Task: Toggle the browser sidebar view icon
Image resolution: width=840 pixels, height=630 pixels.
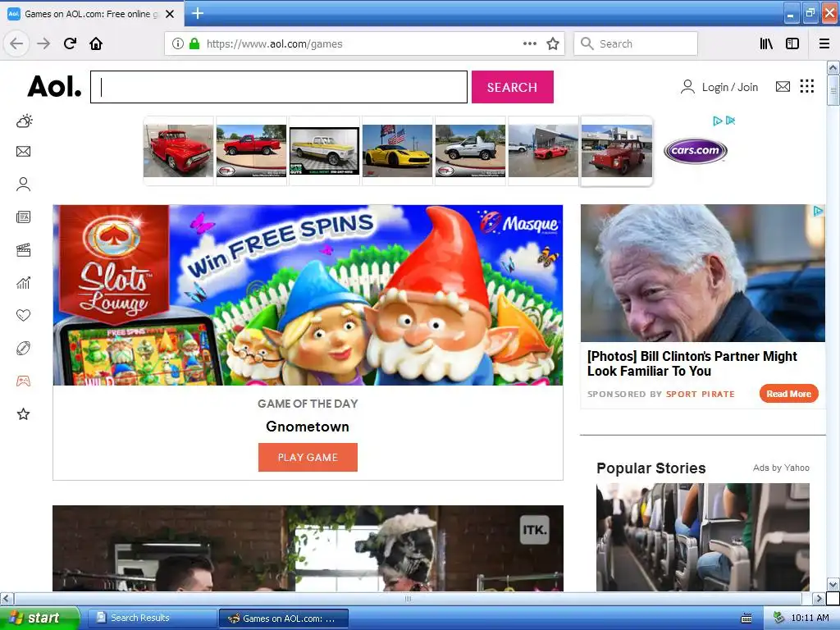Action: coord(792,43)
